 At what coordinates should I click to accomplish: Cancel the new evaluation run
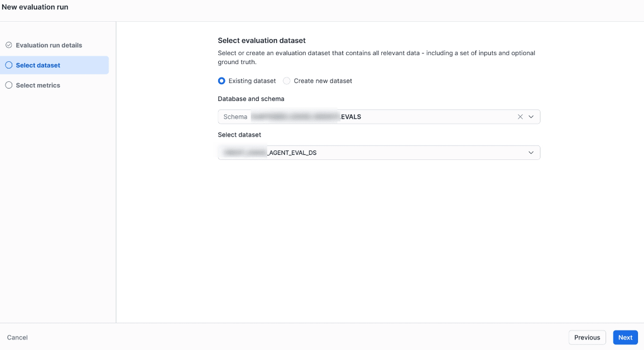coord(17,337)
